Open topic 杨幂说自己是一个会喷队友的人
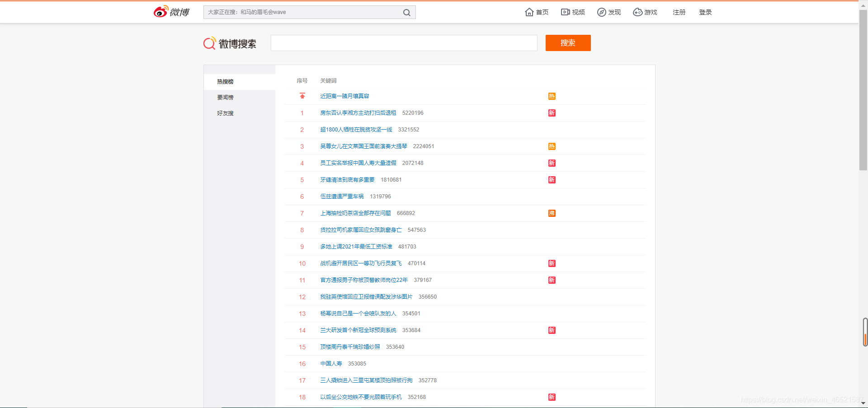The image size is (868, 408). [358, 314]
